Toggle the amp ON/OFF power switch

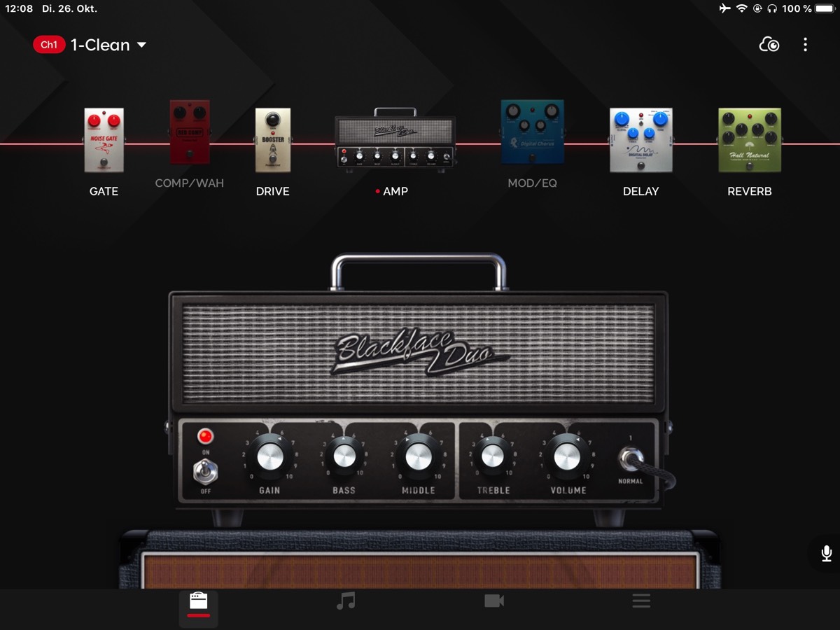point(205,472)
